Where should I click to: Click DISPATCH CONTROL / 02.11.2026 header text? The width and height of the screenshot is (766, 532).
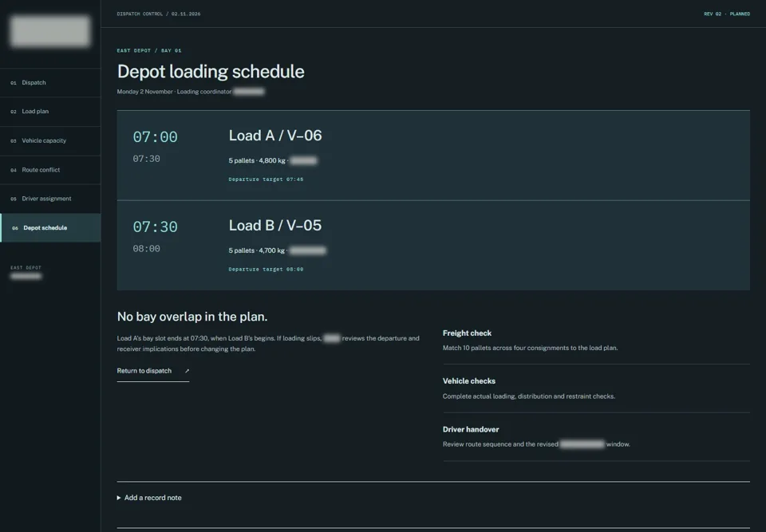tap(159, 14)
